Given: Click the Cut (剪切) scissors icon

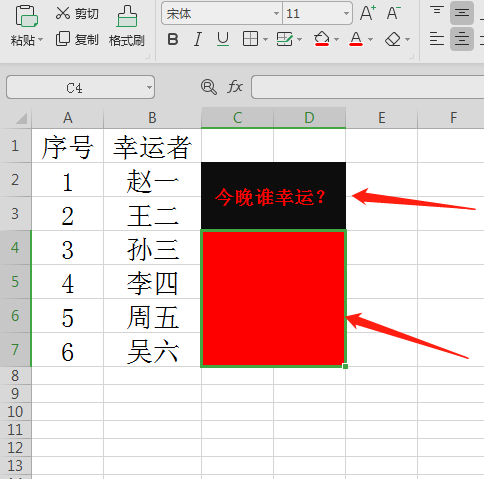Looking at the screenshot, I should pyautogui.click(x=63, y=13).
